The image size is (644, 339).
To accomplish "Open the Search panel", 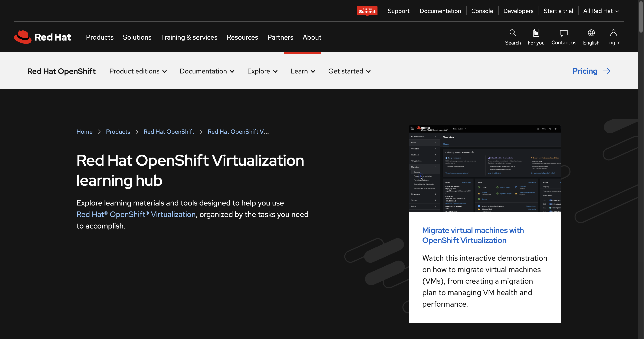I will click(x=513, y=37).
